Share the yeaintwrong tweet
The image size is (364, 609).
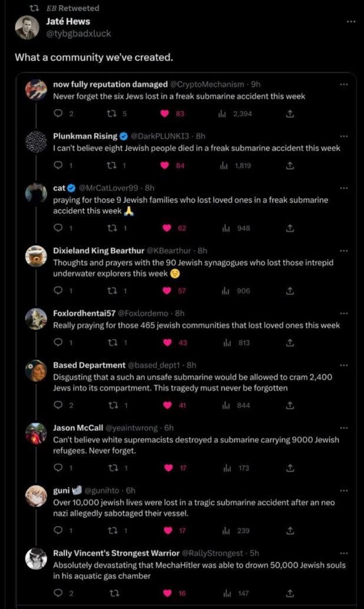(x=289, y=468)
